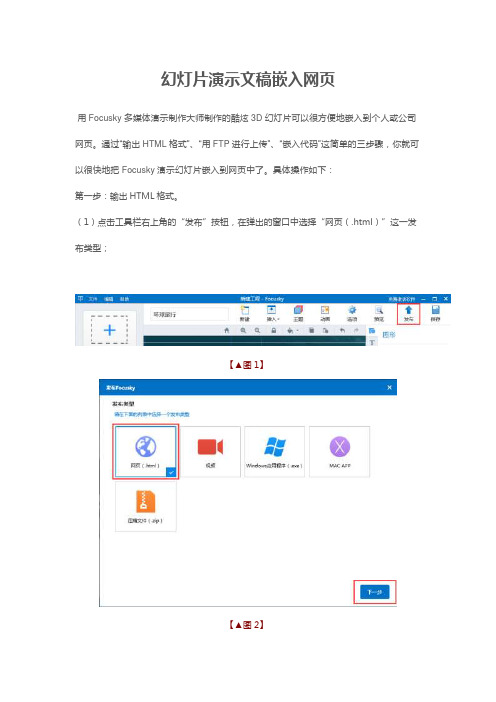The width and height of the screenshot is (496, 702).
Task: Click the zoom out magnifier icon
Action: [x=257, y=330]
